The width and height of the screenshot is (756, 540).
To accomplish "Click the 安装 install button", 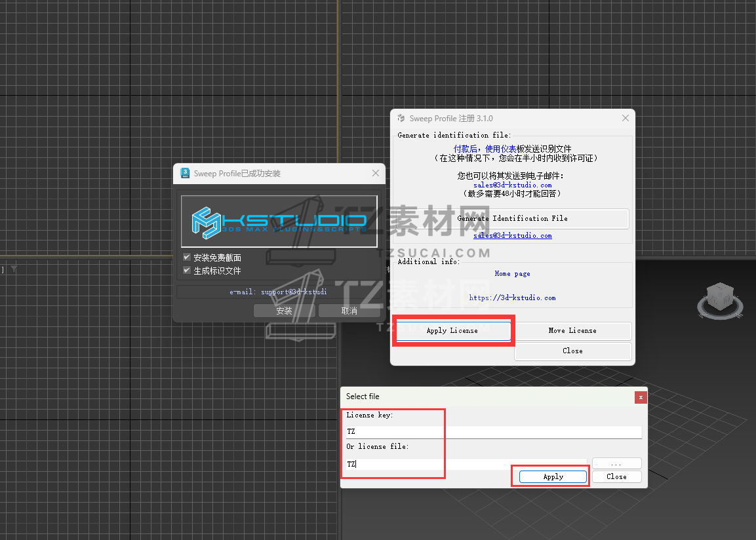I will [284, 311].
